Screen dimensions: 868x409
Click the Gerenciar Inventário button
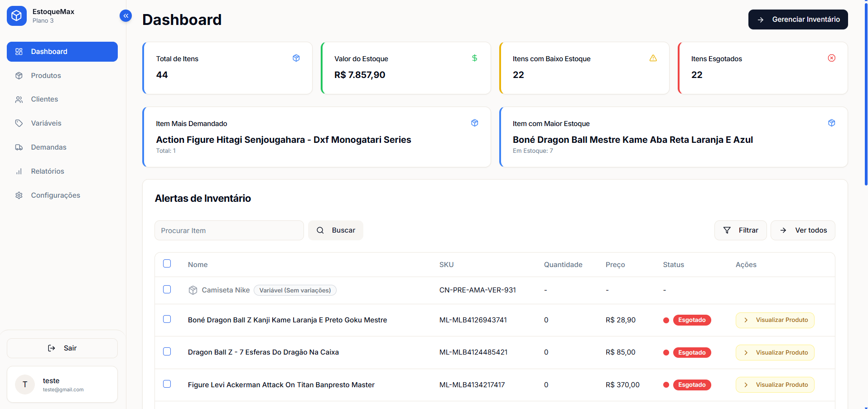coord(798,19)
